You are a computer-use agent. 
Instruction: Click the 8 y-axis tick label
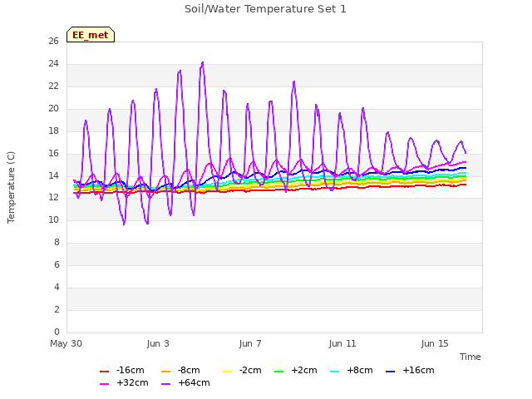[57, 242]
